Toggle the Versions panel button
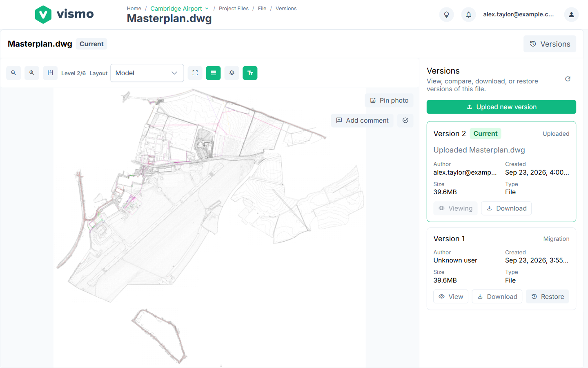The image size is (588, 368). point(550,44)
